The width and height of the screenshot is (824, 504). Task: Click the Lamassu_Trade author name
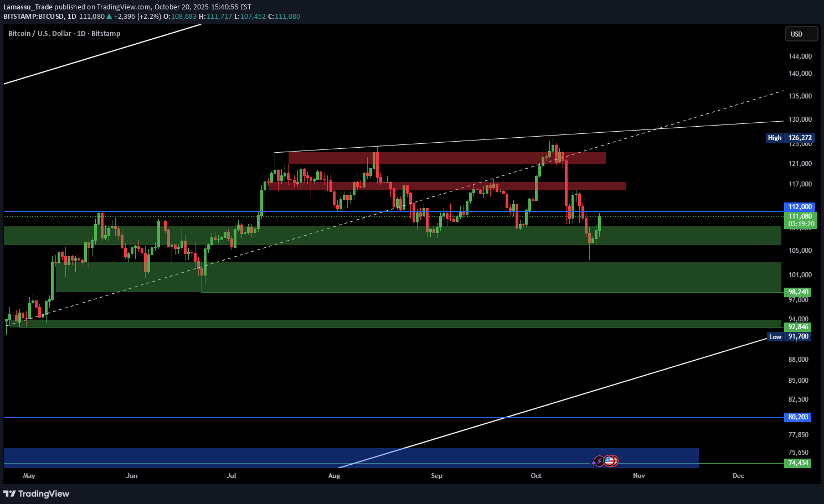28,7
